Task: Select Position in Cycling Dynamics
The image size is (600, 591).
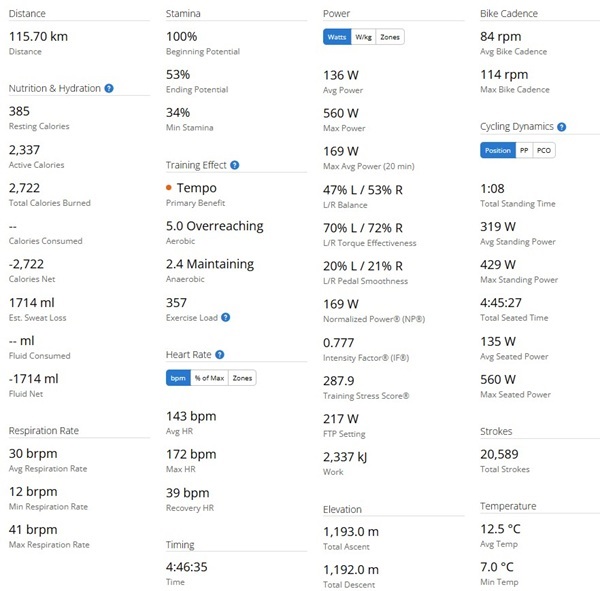Action: [497, 150]
